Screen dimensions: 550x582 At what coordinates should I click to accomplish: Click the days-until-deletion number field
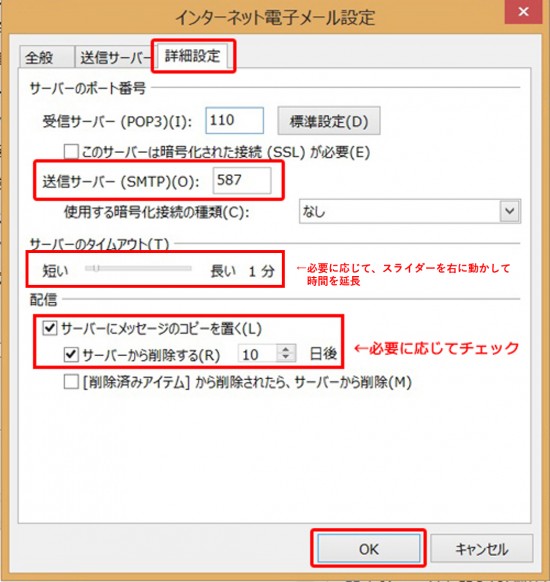point(258,354)
